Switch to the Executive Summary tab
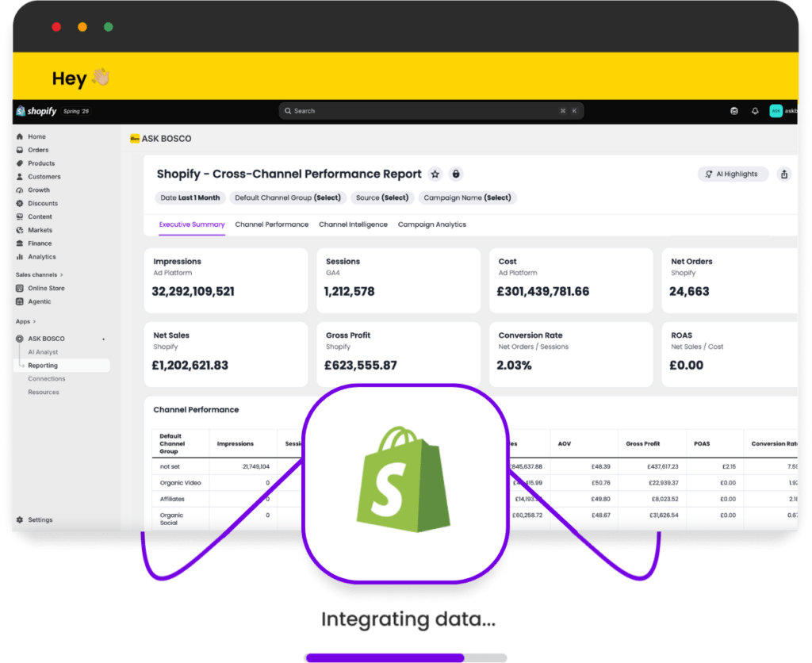Screen dimensions: 812x663 192,224
